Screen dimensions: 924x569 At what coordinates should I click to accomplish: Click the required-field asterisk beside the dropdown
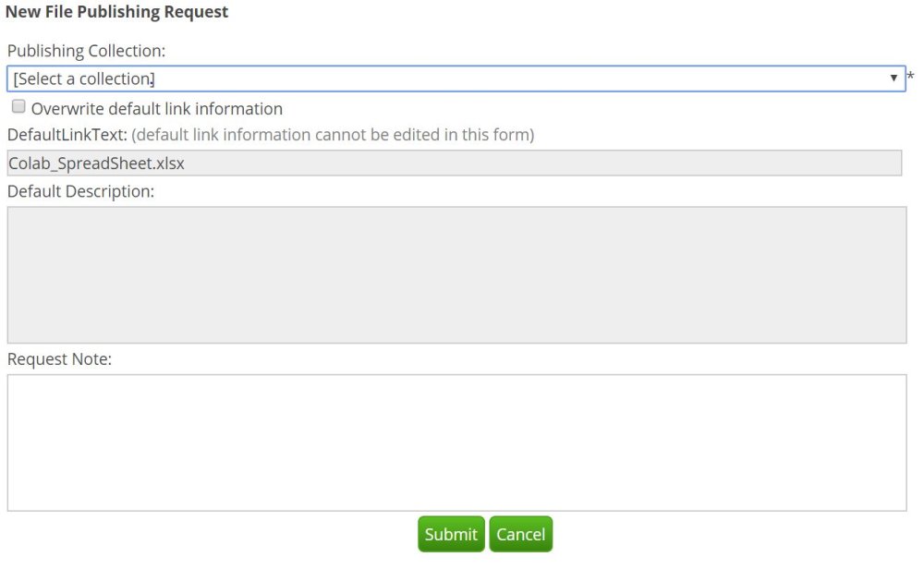pos(911,77)
